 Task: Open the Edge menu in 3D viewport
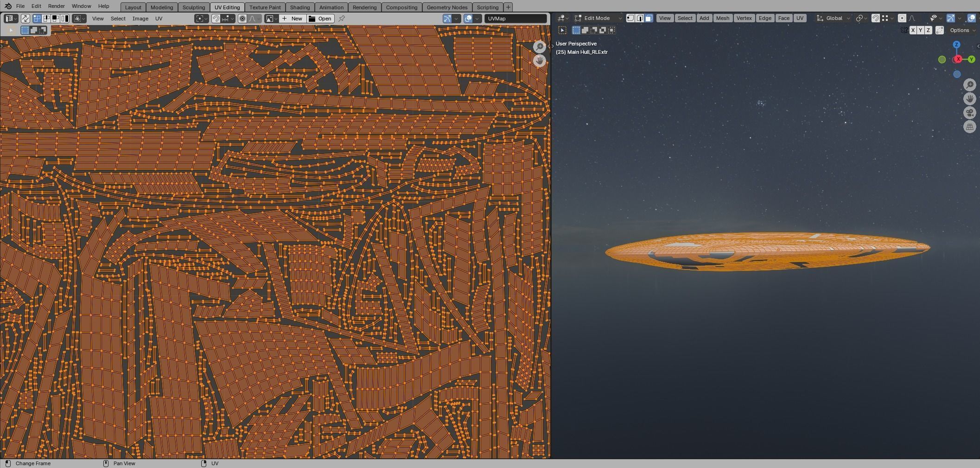coord(765,18)
